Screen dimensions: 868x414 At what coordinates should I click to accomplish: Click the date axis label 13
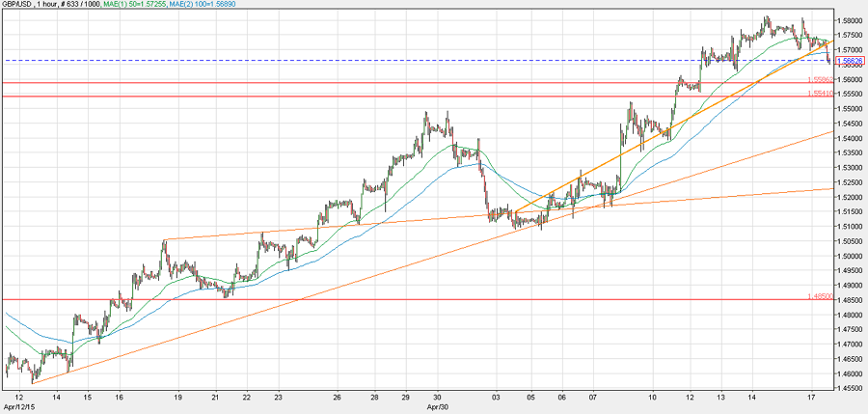[x=720, y=398]
